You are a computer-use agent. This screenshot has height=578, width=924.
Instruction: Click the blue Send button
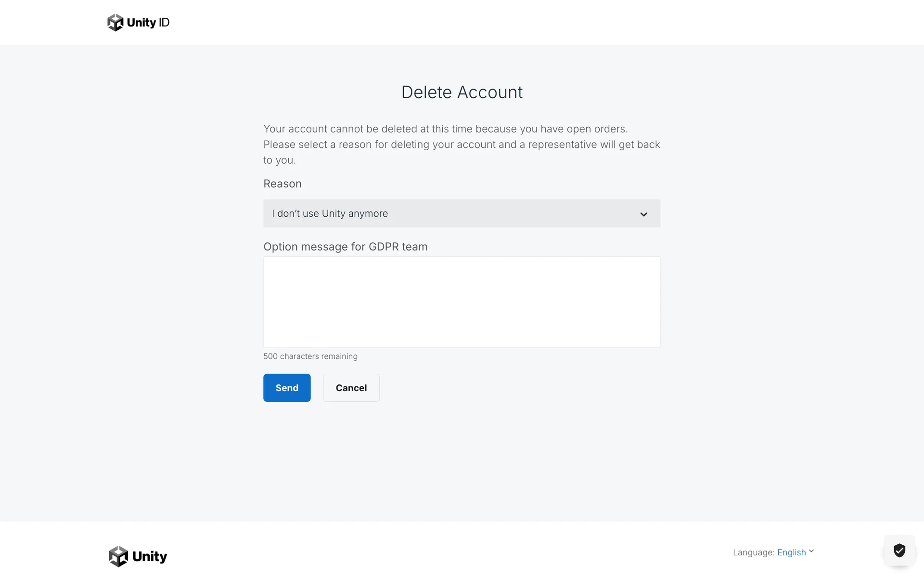(286, 388)
